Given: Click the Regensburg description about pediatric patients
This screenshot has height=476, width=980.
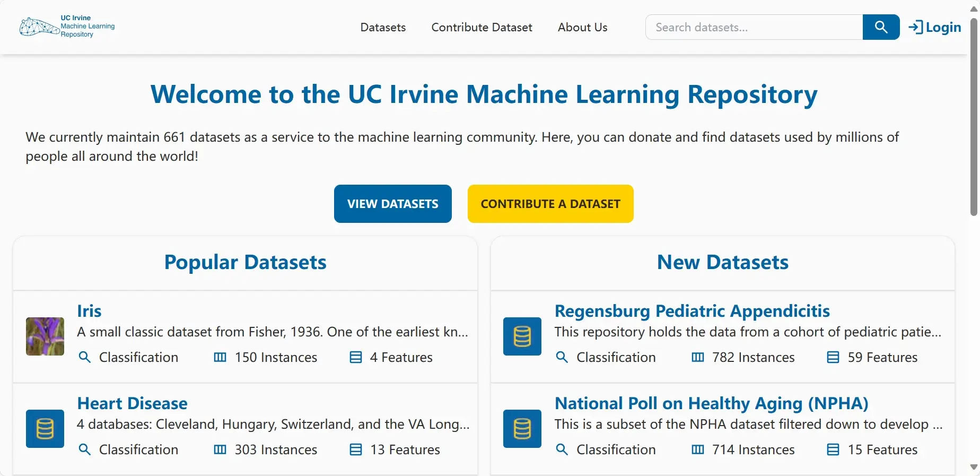Looking at the screenshot, I should (748, 332).
